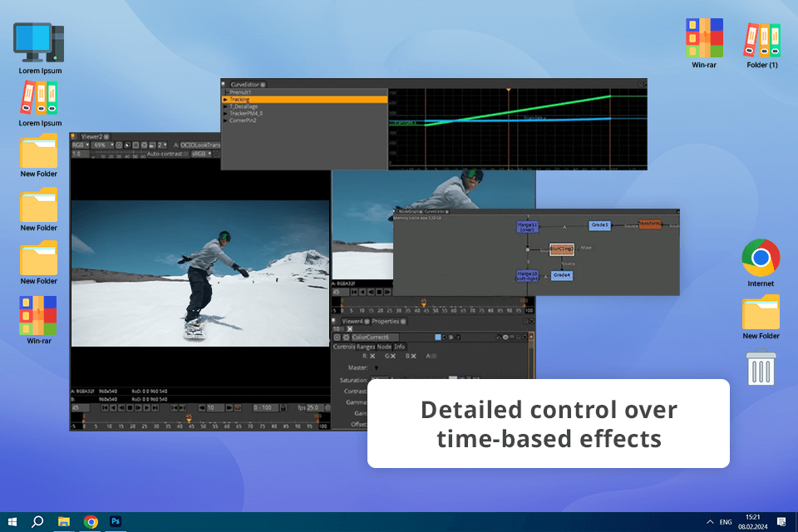
Task: Toggle the loop playback mode icon in Viewer2
Action: coord(237,408)
